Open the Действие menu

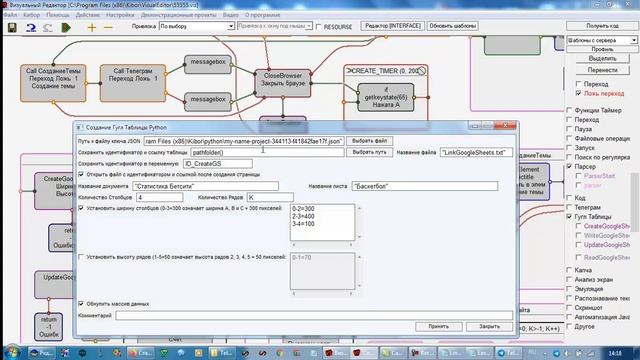(87, 15)
